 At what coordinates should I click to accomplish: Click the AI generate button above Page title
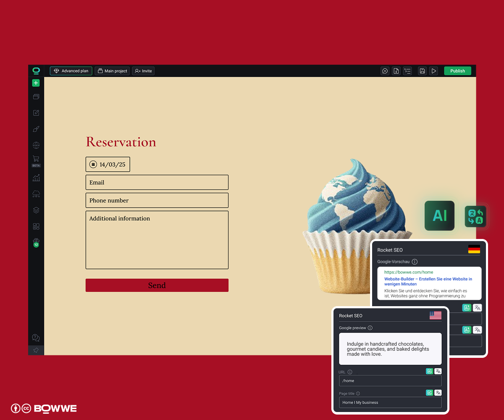(429, 393)
